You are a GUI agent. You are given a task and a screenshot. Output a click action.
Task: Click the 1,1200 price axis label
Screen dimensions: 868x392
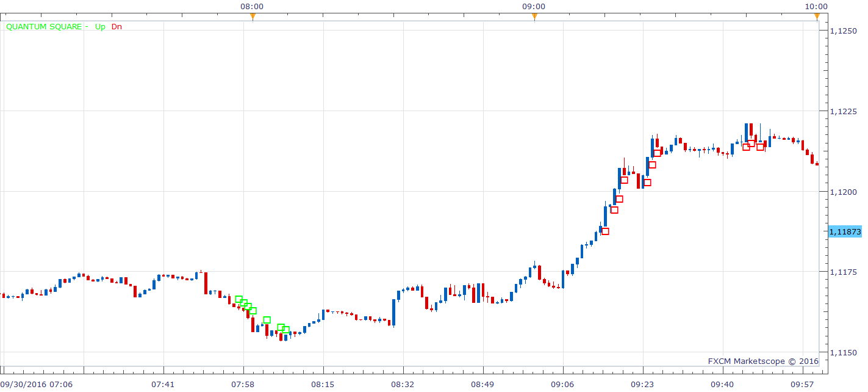pos(845,192)
